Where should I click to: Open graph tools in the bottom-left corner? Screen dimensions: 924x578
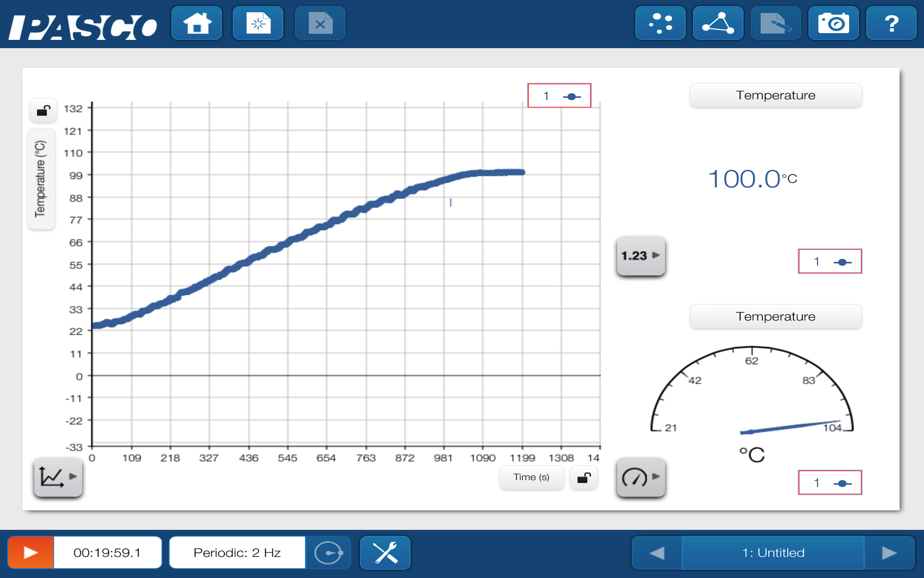[x=57, y=477]
